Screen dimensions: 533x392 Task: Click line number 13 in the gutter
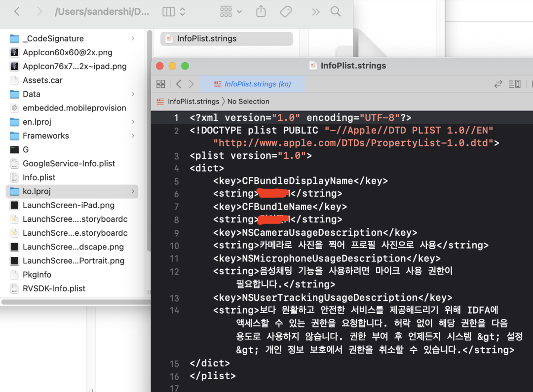pyautogui.click(x=174, y=298)
